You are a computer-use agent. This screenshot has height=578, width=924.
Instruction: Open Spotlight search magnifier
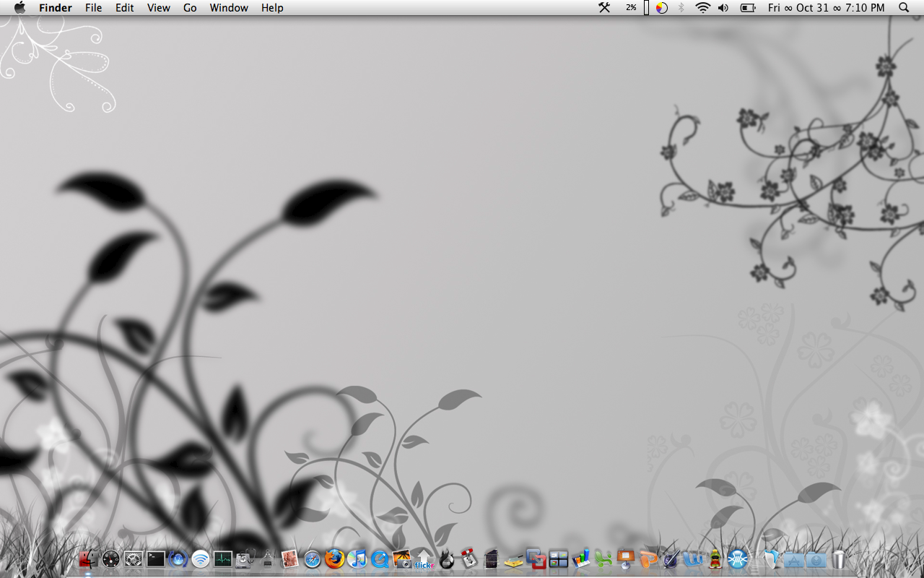[x=904, y=8]
